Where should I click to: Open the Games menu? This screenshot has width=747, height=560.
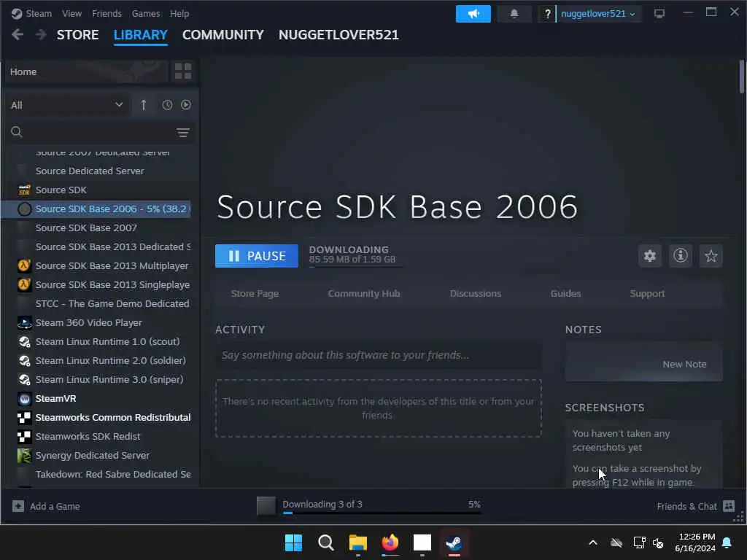[x=146, y=13]
